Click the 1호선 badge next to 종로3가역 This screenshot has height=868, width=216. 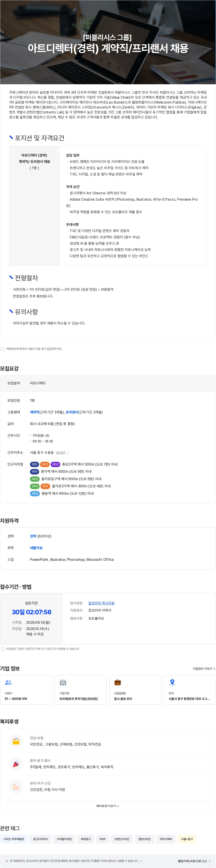[34, 464]
